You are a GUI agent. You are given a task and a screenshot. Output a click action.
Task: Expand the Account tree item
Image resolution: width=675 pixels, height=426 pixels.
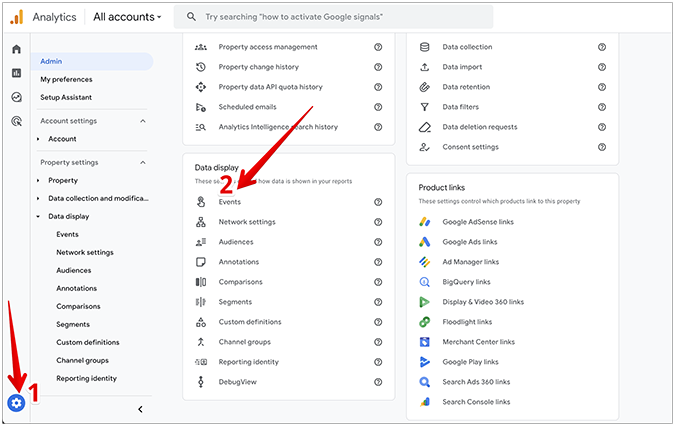pyautogui.click(x=38, y=139)
